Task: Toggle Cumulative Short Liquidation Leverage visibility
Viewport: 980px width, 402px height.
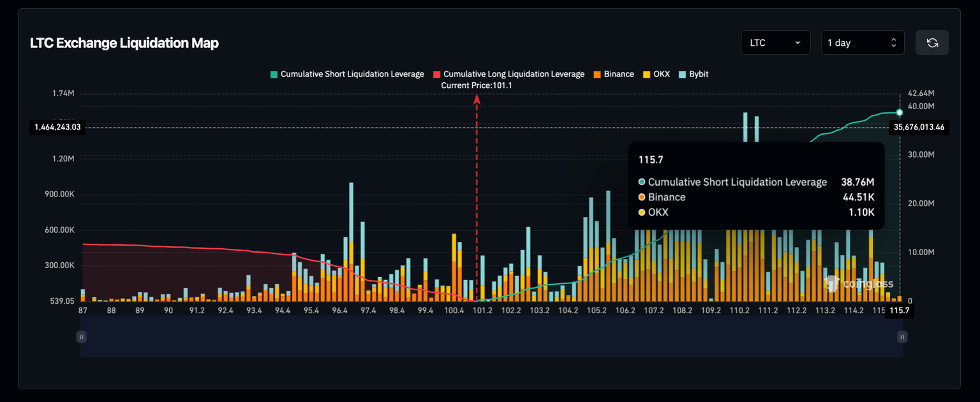Action: pyautogui.click(x=348, y=74)
